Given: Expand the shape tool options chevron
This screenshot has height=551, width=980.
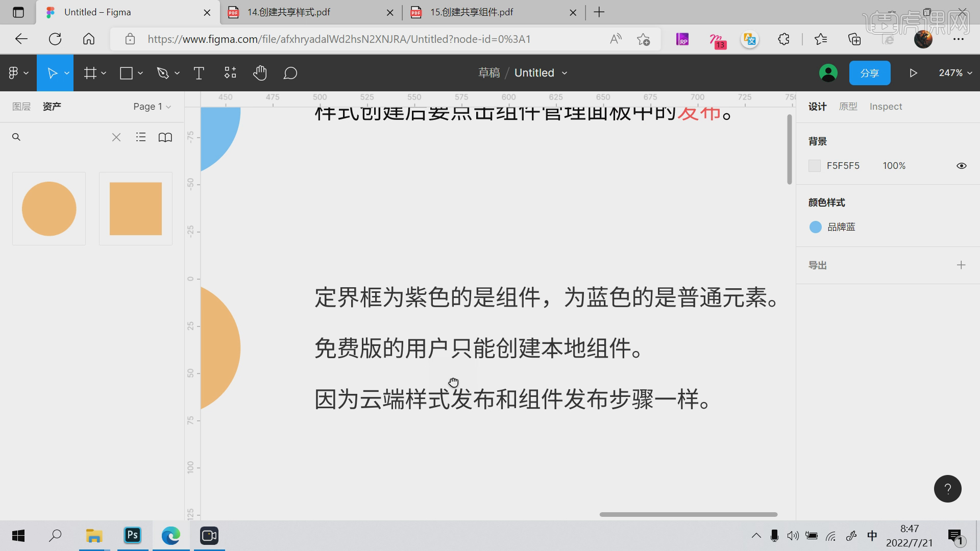Looking at the screenshot, I should coord(140,72).
